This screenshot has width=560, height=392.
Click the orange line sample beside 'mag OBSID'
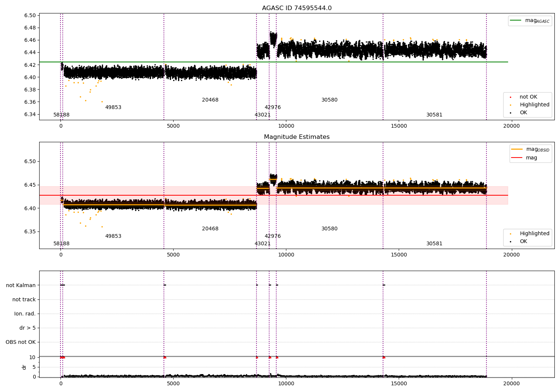517,149
